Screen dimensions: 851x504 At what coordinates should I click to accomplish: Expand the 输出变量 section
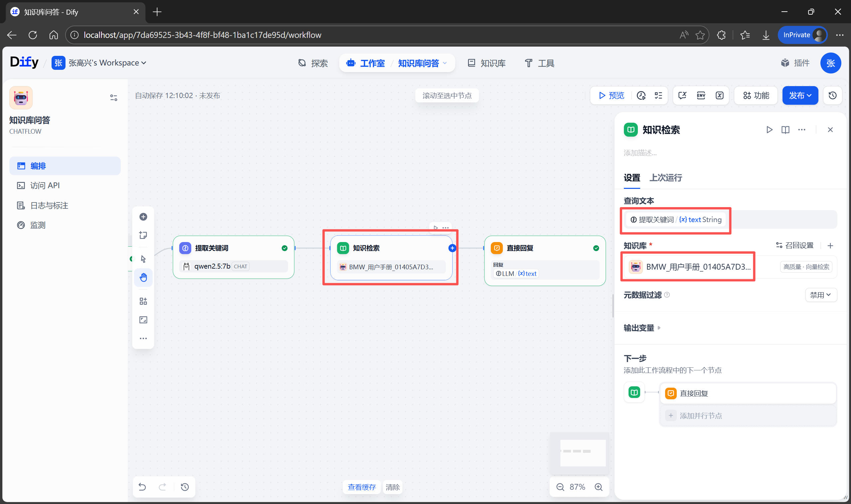tap(642, 328)
